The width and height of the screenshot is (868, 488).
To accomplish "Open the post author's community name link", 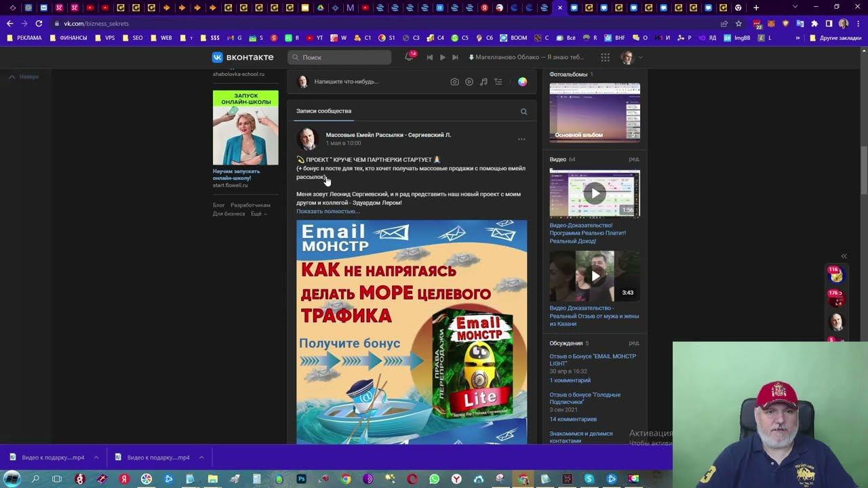I will [388, 135].
